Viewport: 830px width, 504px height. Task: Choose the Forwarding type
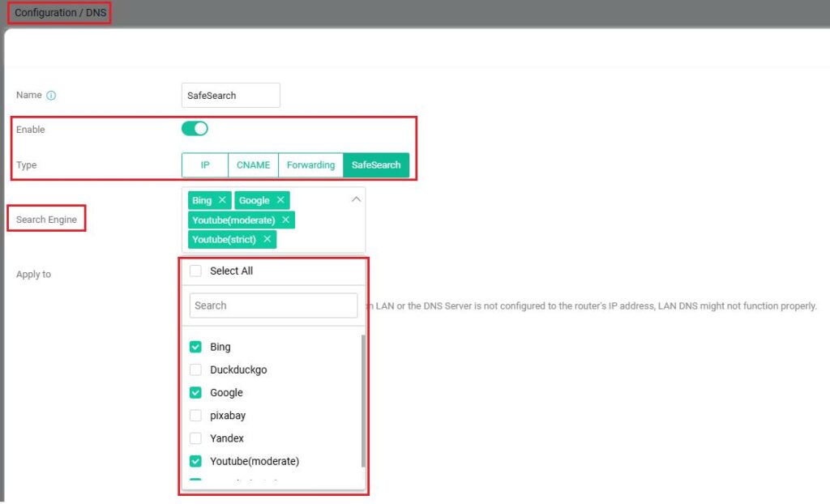coord(310,164)
